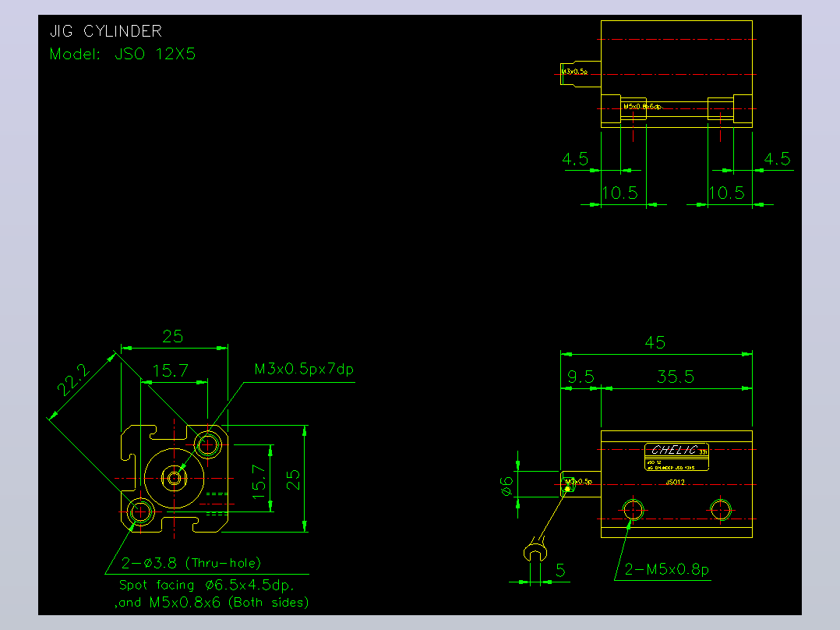Click the 'Spot facing ø6.5x4.5dp.' note

[x=206, y=585]
